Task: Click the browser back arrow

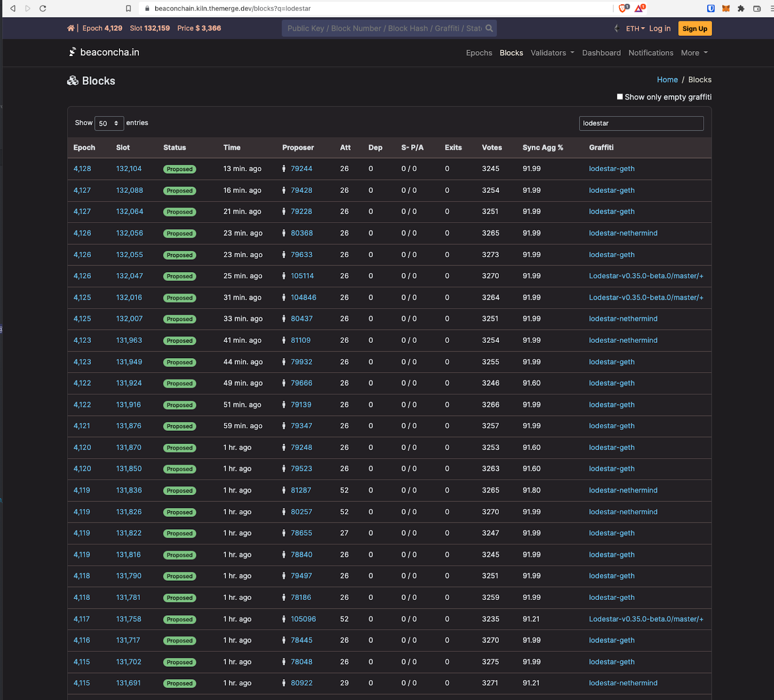Action: click(13, 8)
